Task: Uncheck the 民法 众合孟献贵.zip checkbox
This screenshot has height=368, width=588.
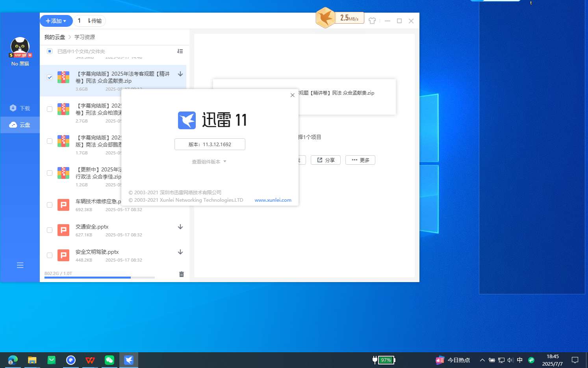Action: (x=50, y=77)
